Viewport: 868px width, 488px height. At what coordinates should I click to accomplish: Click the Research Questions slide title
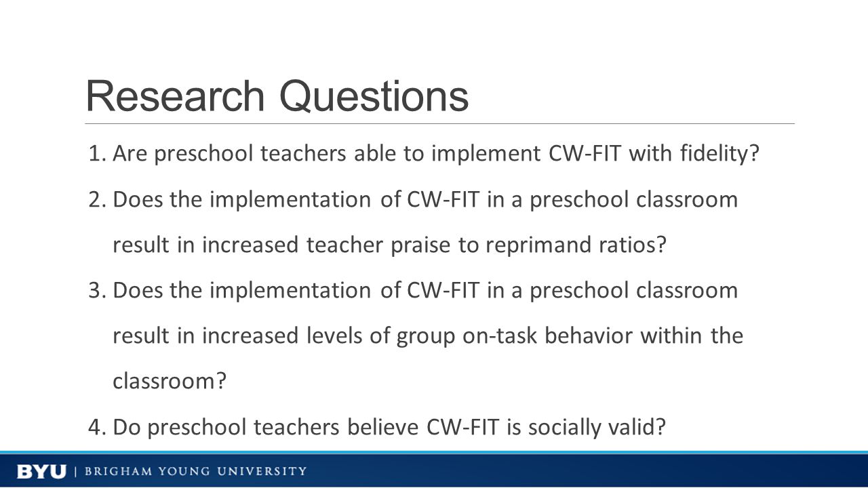(x=277, y=96)
